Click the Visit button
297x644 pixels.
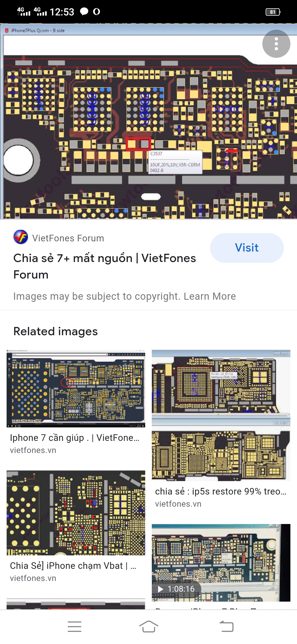(x=247, y=248)
